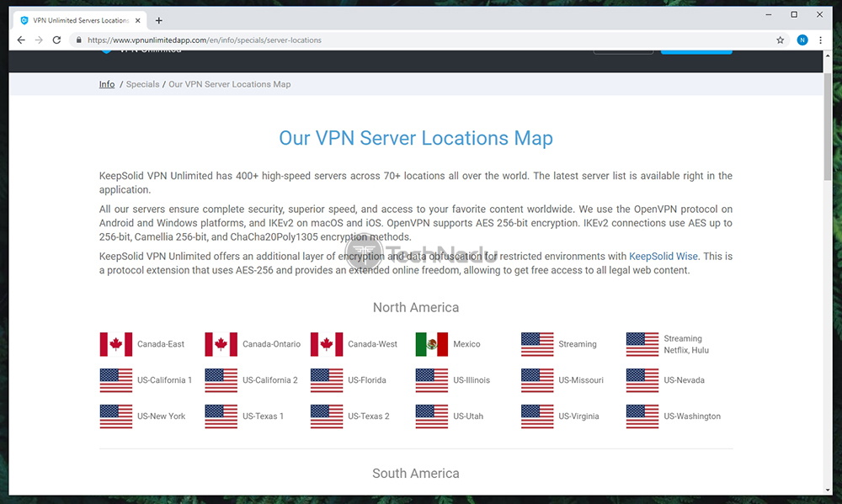Bookmark this page with the star icon
The image size is (842, 504).
coord(781,40)
